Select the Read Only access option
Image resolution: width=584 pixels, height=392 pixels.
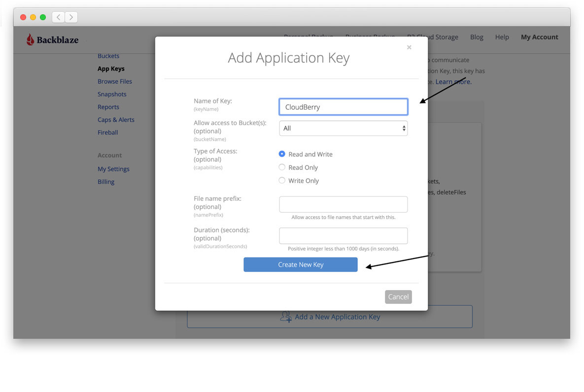coord(281,167)
